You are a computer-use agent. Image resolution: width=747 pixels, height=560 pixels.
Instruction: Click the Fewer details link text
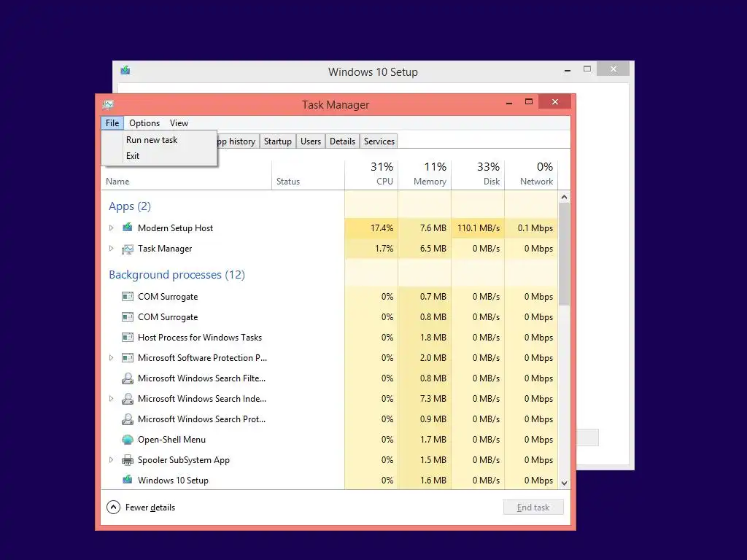pos(150,507)
